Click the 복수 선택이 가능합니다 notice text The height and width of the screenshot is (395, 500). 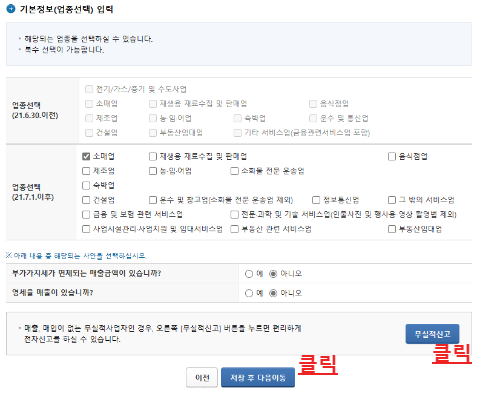(65, 50)
